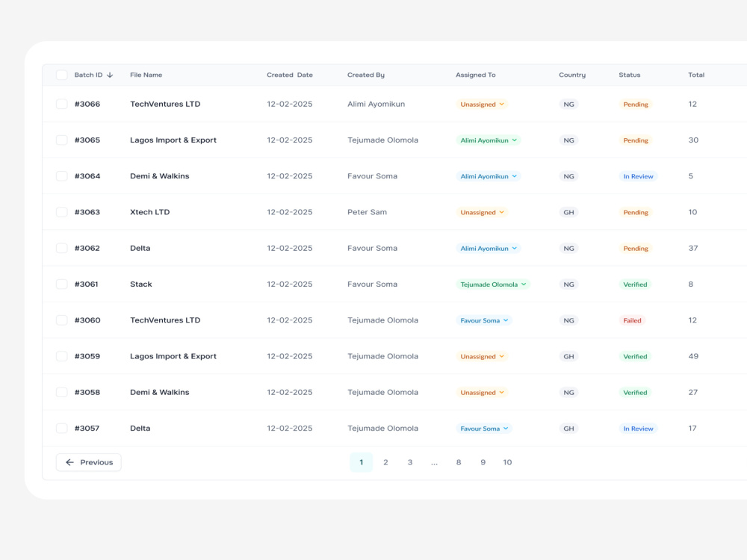Click the Verified status badge for #3059
The image size is (747, 560).
coord(635,357)
